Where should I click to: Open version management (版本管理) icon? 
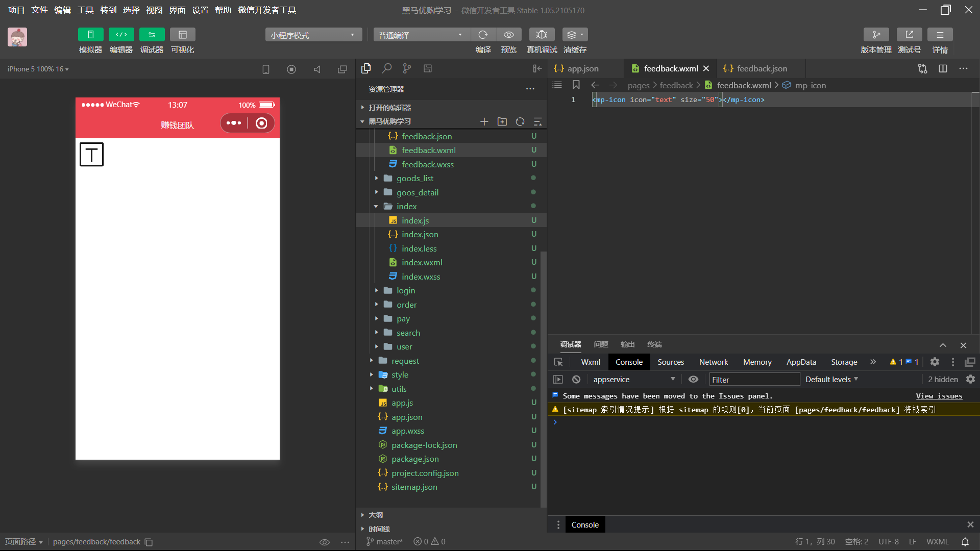(x=876, y=35)
